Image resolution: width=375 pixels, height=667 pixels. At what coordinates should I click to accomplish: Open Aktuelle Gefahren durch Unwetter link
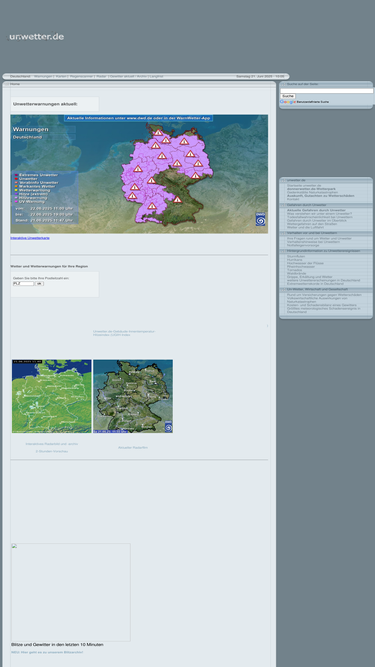pos(316,210)
